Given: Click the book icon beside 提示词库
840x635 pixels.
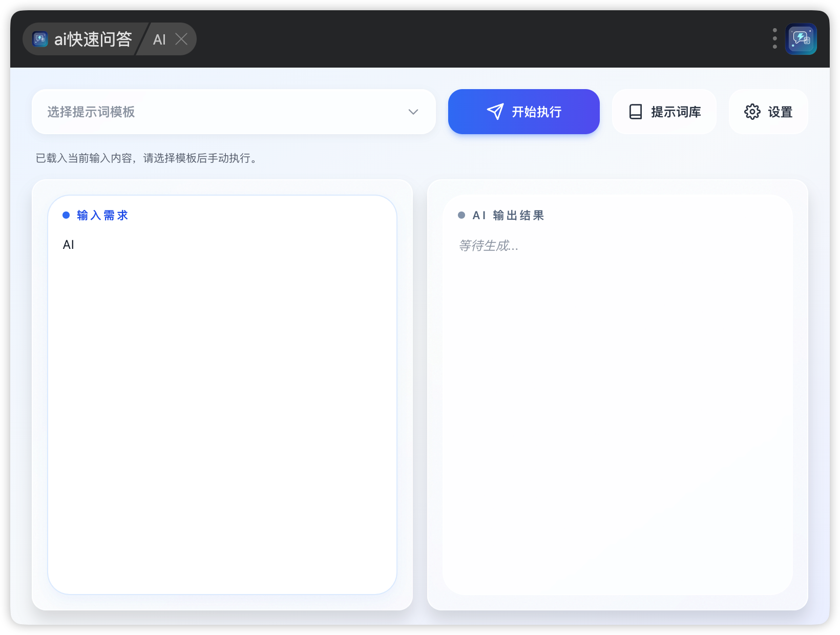Looking at the screenshot, I should pyautogui.click(x=635, y=112).
